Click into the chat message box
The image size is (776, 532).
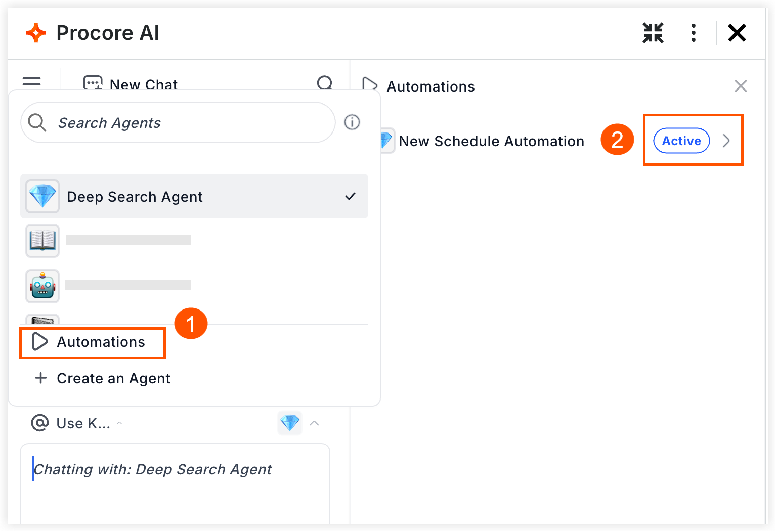point(175,484)
